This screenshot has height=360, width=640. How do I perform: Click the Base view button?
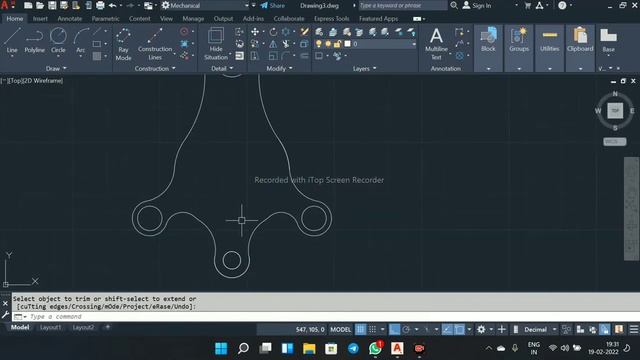[608, 41]
